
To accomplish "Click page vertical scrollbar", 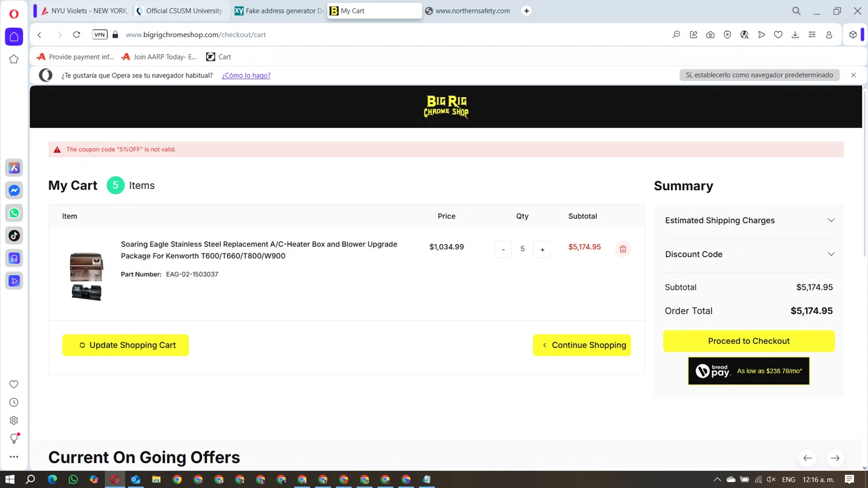I will coord(865,173).
